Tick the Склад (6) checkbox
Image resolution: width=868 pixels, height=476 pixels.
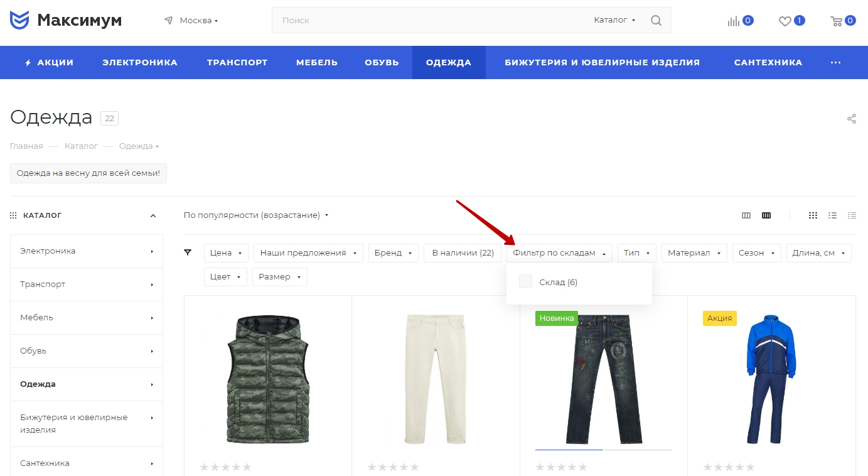pos(525,281)
